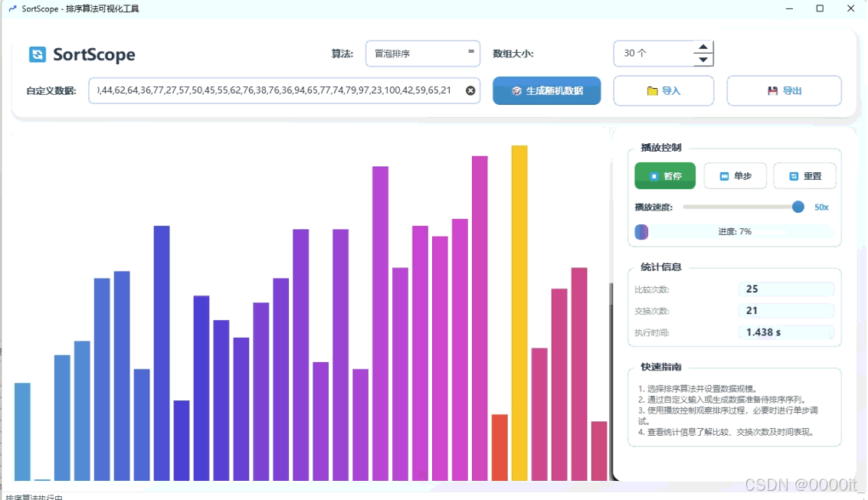Viewport: 868px width, 500px height.
Task: Increase array size with up arrow
Action: tap(703, 47)
